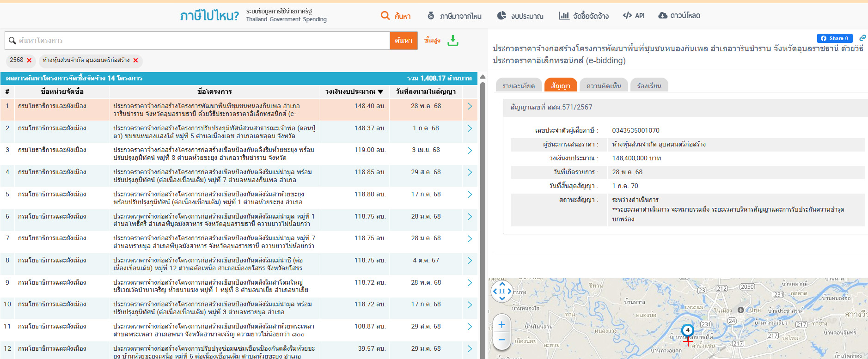Open the ขั้นสูง advanced search options
The height and width of the screenshot is (359, 868).
coord(432,40)
